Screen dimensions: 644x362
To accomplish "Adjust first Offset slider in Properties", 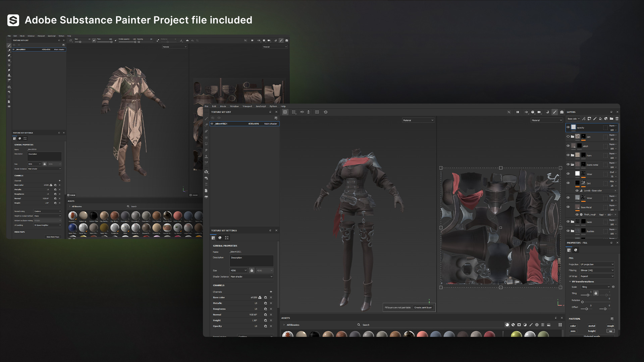I will click(x=586, y=309).
